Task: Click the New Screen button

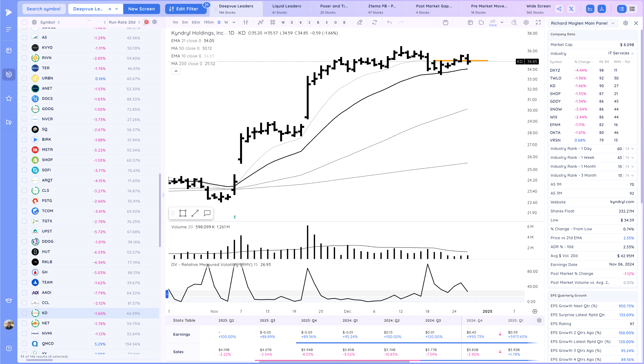Action: coord(141,9)
